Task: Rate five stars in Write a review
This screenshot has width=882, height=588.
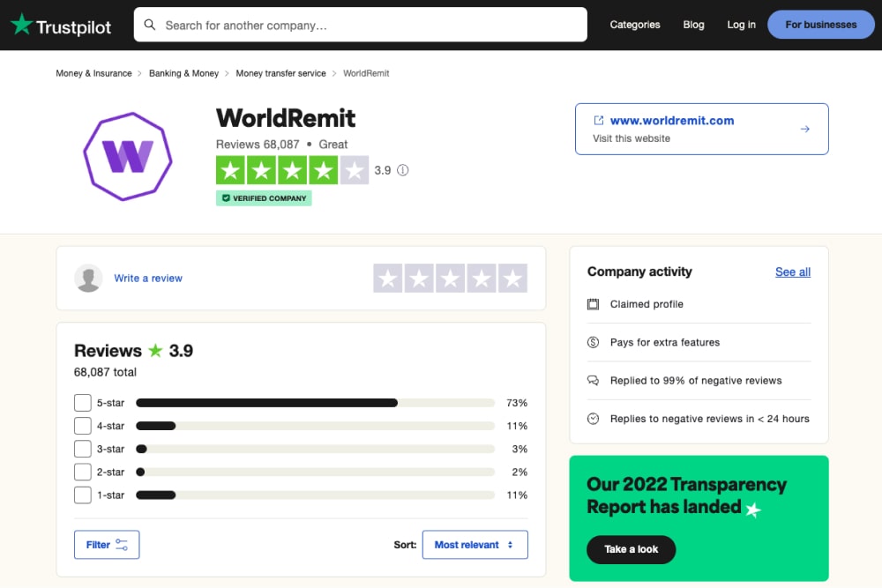Action: (x=513, y=279)
